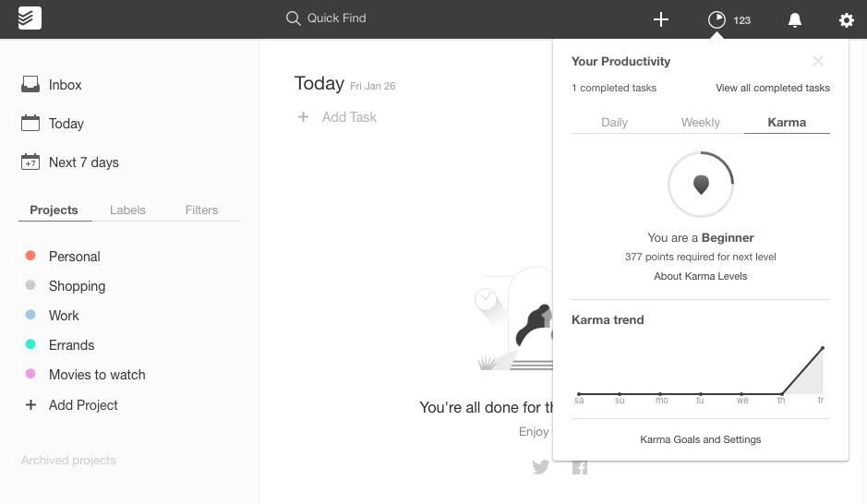Open the Today view label in sidebar
The width and height of the screenshot is (867, 504).
coord(66,124)
